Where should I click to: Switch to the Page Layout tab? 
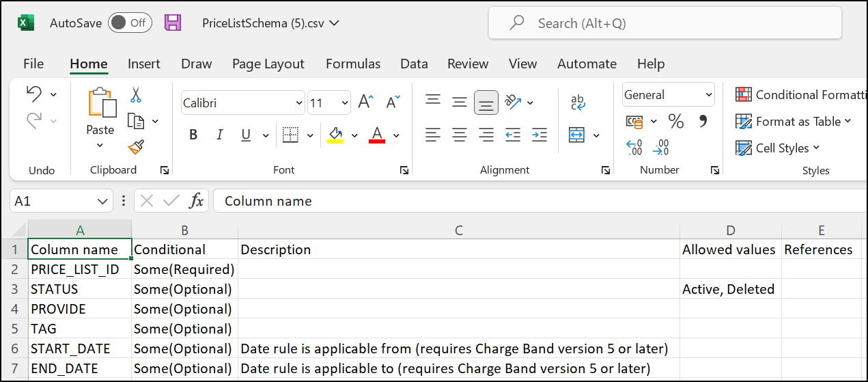point(268,64)
